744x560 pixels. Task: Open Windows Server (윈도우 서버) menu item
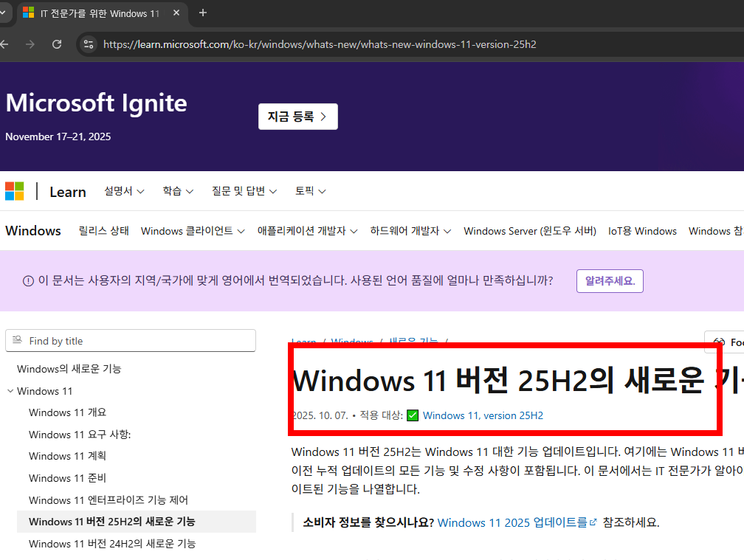[530, 231]
